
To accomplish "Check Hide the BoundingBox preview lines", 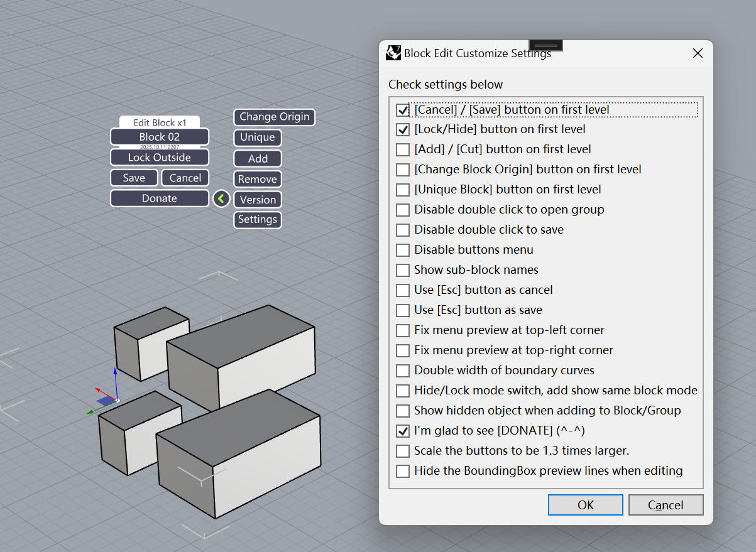I will tap(403, 472).
